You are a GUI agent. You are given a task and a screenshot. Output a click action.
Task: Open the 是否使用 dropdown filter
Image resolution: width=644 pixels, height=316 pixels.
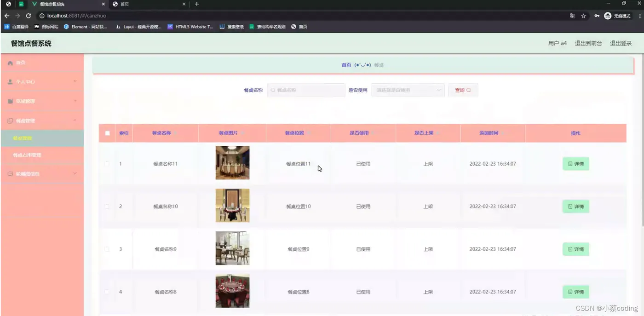pos(408,90)
